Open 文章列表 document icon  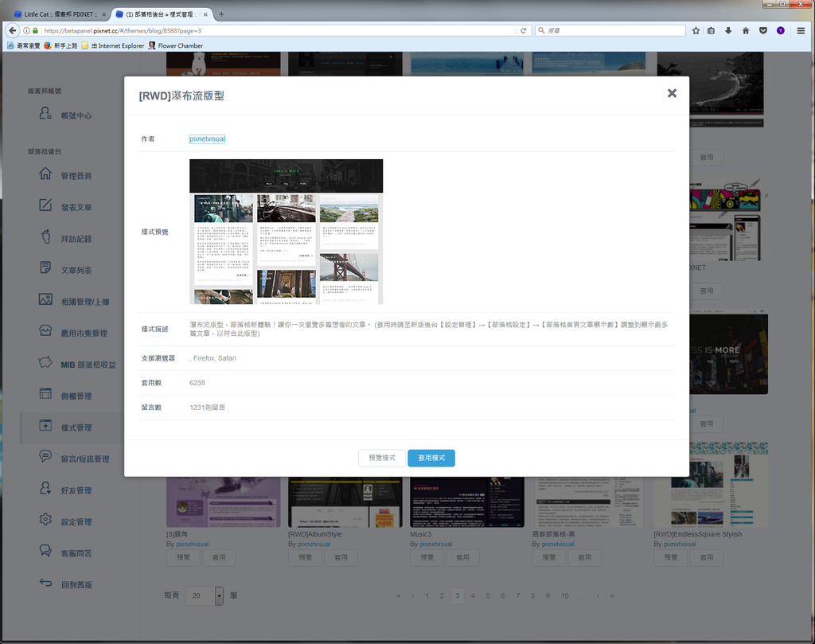pyautogui.click(x=45, y=268)
